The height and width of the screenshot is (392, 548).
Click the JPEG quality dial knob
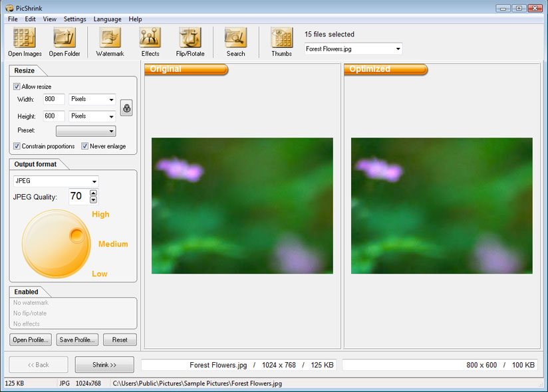click(x=76, y=236)
